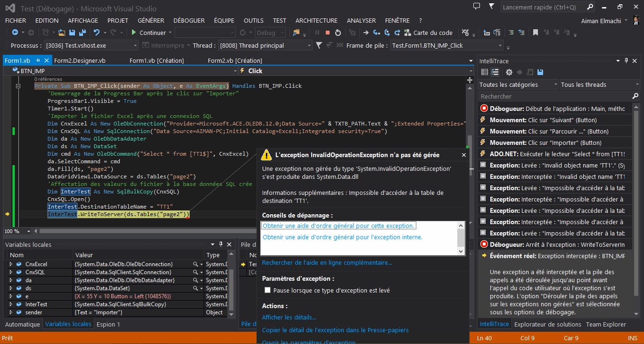The width and height of the screenshot is (644, 344).
Task: Switch to Team Explorer tab
Action: (606, 324)
